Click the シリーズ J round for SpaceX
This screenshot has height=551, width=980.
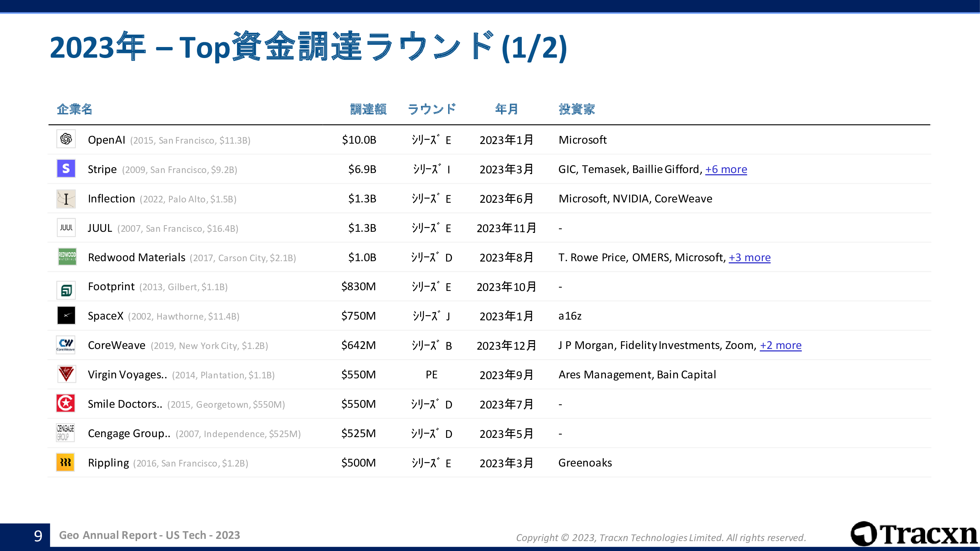tap(431, 316)
